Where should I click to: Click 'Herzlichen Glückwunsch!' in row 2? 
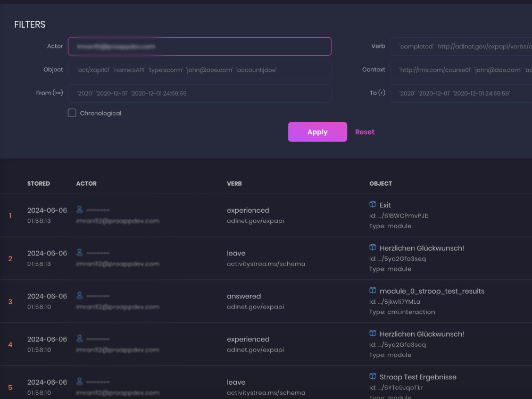click(422, 248)
